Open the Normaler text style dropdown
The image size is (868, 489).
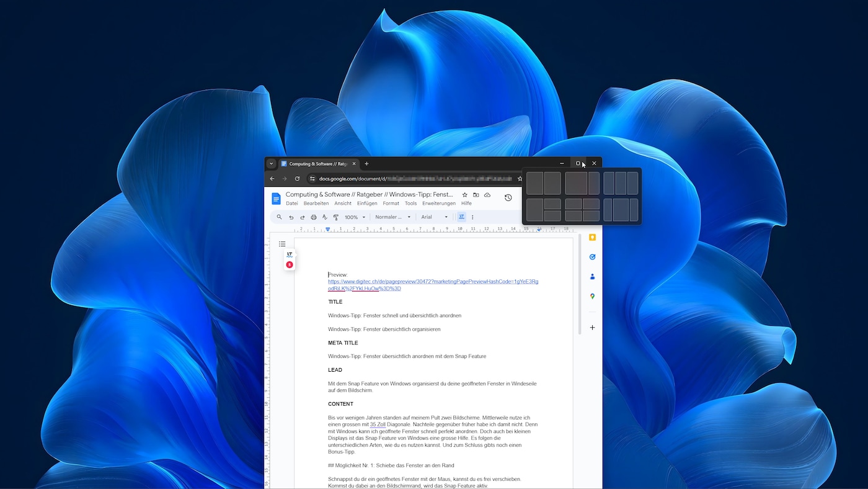tap(393, 217)
